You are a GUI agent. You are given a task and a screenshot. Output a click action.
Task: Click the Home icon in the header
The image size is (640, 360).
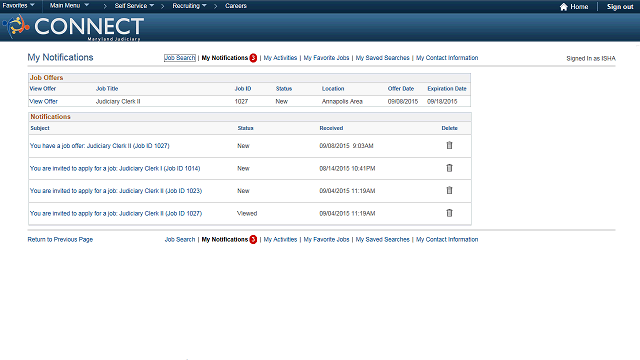click(x=564, y=7)
